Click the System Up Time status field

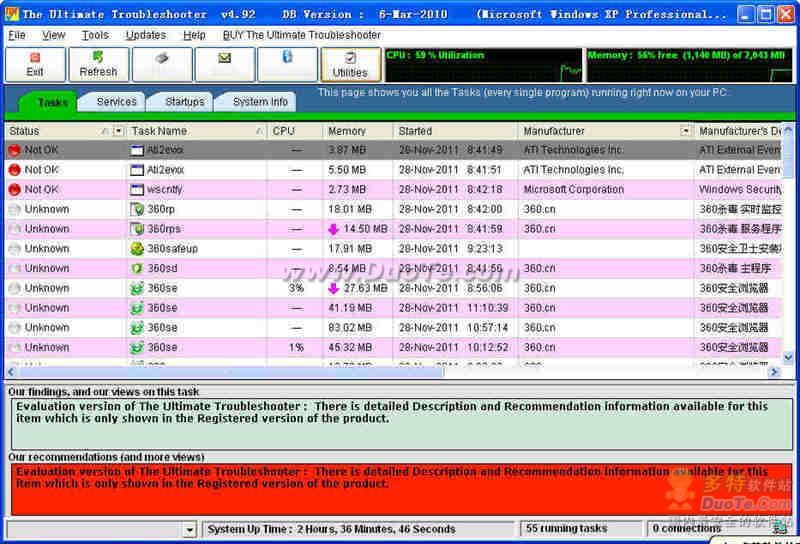[x=357, y=529]
